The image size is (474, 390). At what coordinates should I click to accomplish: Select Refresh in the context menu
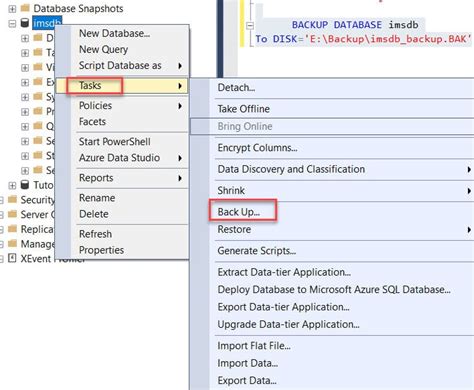coord(123,234)
